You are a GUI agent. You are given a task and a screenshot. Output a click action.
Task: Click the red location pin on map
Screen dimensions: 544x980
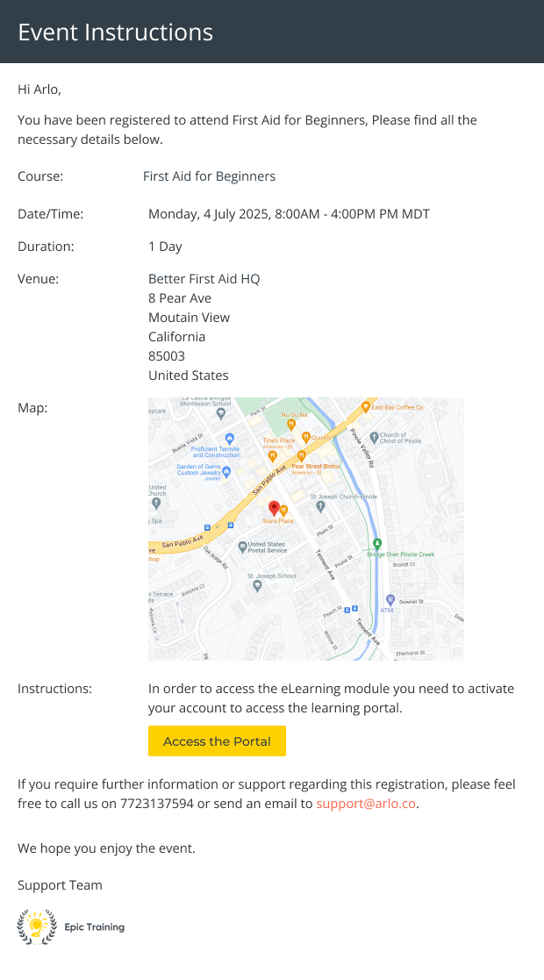pos(274,509)
